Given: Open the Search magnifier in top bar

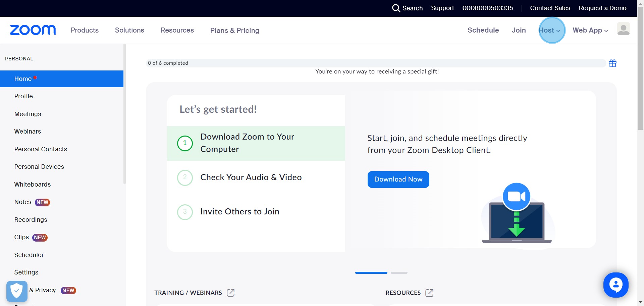Looking at the screenshot, I should click(396, 8).
